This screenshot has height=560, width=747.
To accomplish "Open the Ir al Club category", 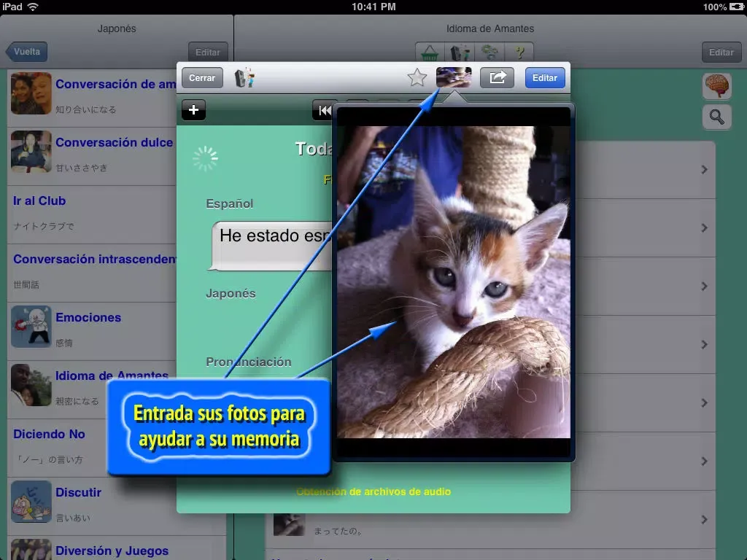I will 93,214.
